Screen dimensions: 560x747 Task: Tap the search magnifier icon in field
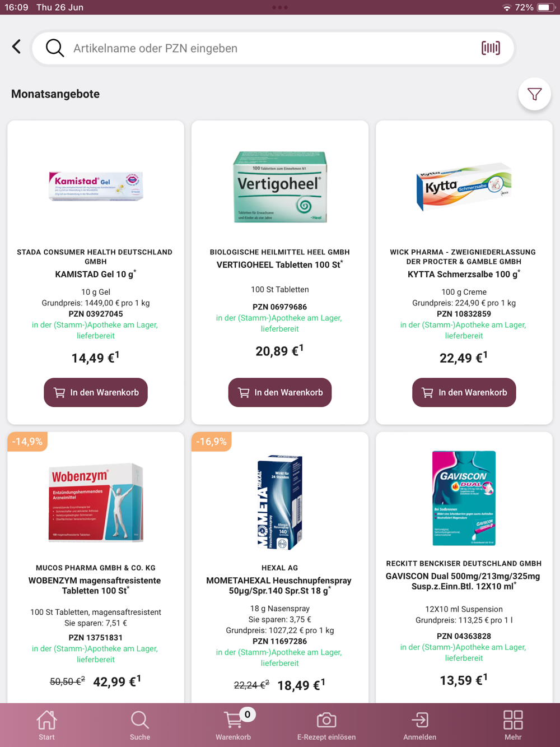point(55,48)
